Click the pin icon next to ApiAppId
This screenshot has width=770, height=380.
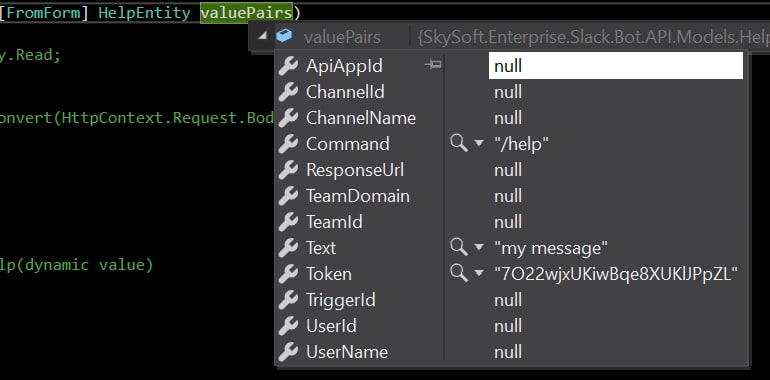(x=433, y=65)
